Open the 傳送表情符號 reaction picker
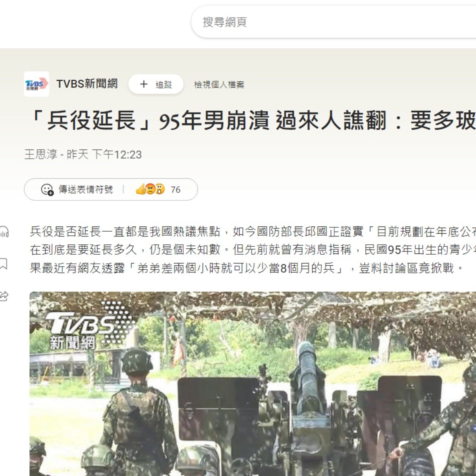 click(77, 189)
